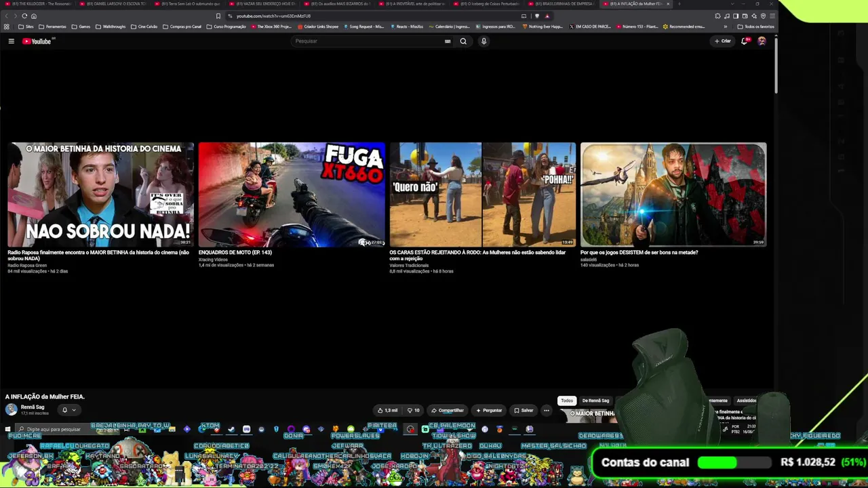Viewport: 868px width, 488px height.
Task: Open FUGA XT660 video thumbnail
Action: pos(292,195)
